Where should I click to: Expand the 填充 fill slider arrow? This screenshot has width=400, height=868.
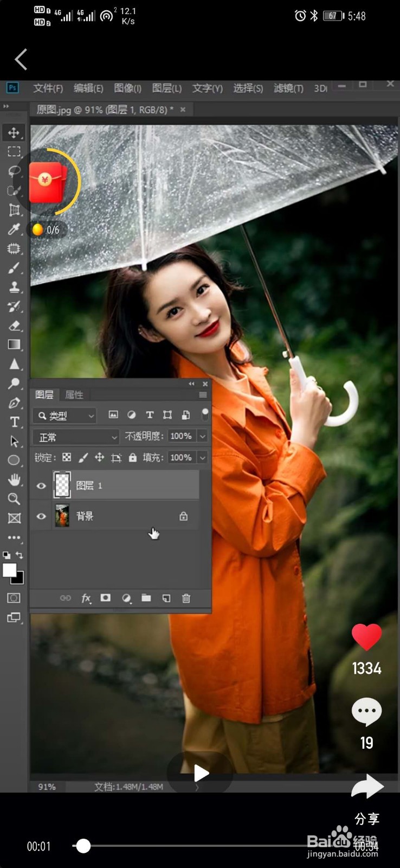203,457
